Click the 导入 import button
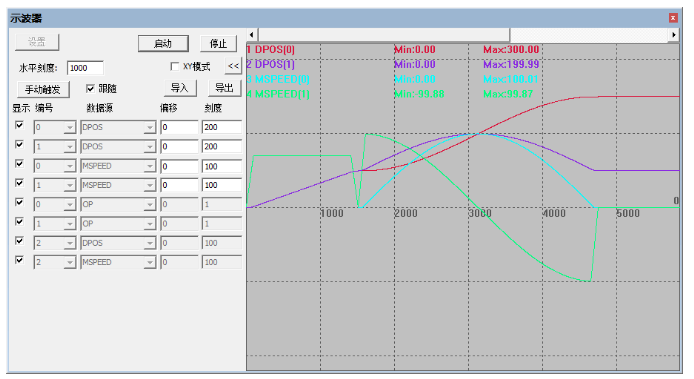This screenshot has width=694, height=379. tap(180, 88)
